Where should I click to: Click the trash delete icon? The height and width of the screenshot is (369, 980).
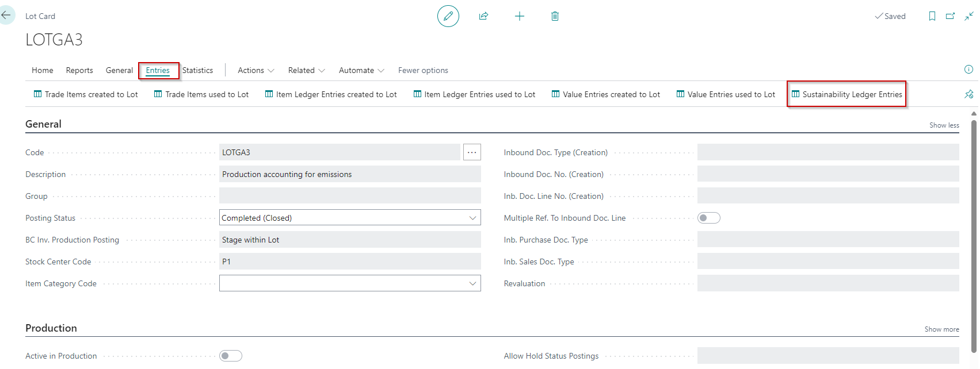tap(555, 16)
